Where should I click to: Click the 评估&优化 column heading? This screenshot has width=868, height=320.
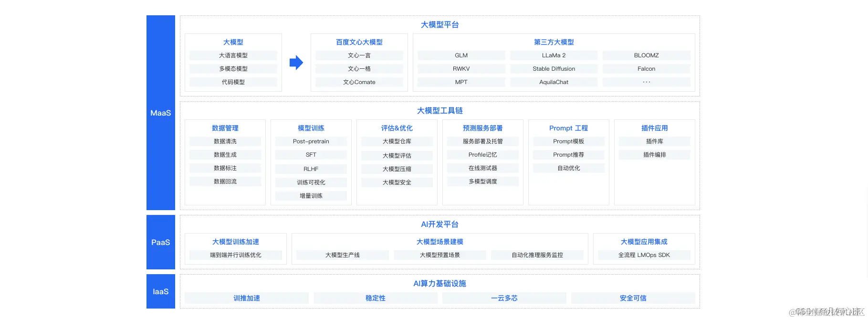(x=397, y=128)
